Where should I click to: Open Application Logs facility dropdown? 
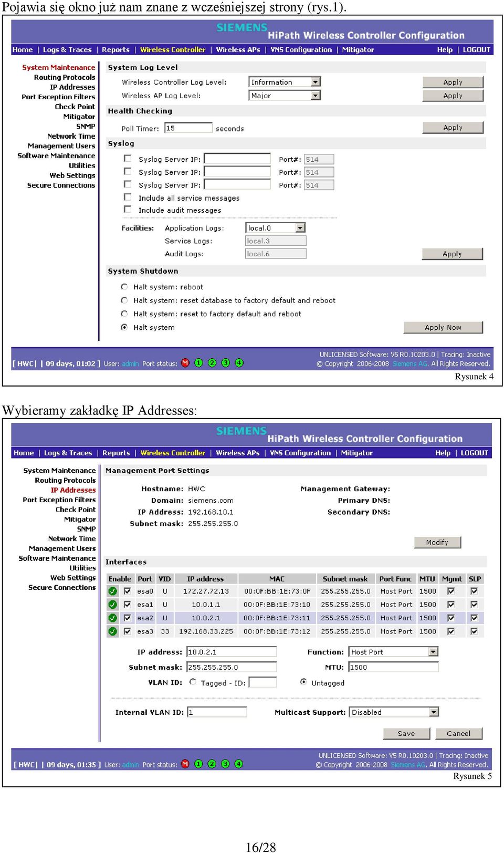(276, 228)
